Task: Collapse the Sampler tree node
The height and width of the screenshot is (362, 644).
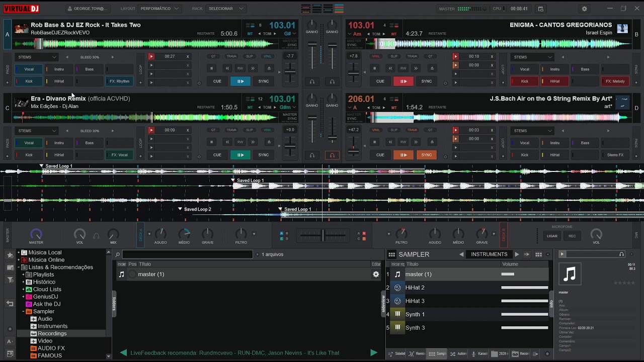Action: coord(24,311)
